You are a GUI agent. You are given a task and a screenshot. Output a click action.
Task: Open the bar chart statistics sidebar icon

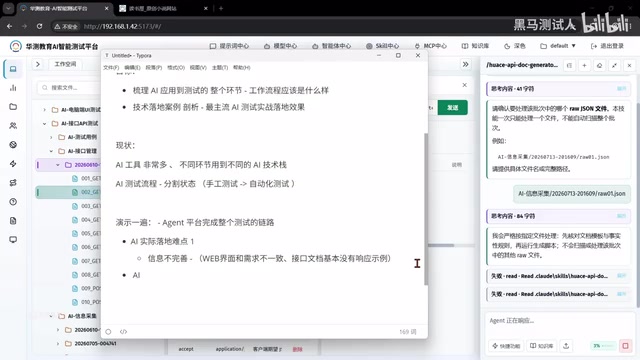pyautogui.click(x=13, y=88)
